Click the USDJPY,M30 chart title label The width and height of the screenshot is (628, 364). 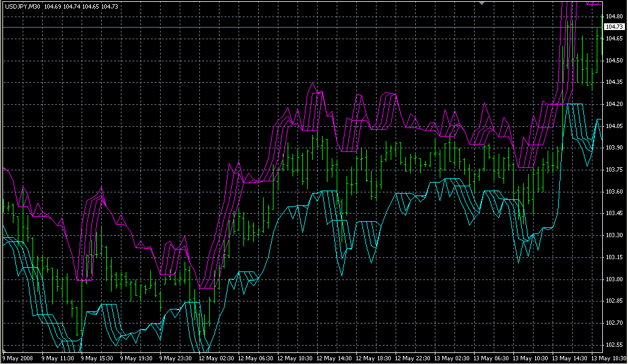[x=21, y=6]
